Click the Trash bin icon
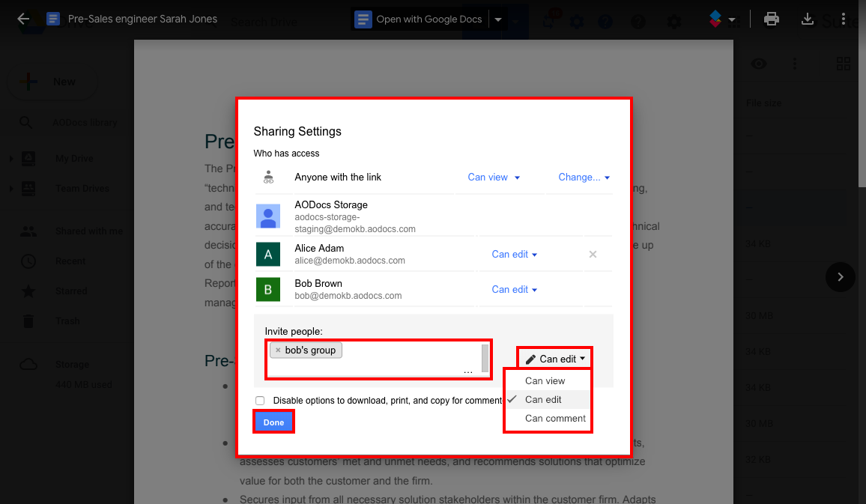866x504 pixels. pyautogui.click(x=28, y=321)
